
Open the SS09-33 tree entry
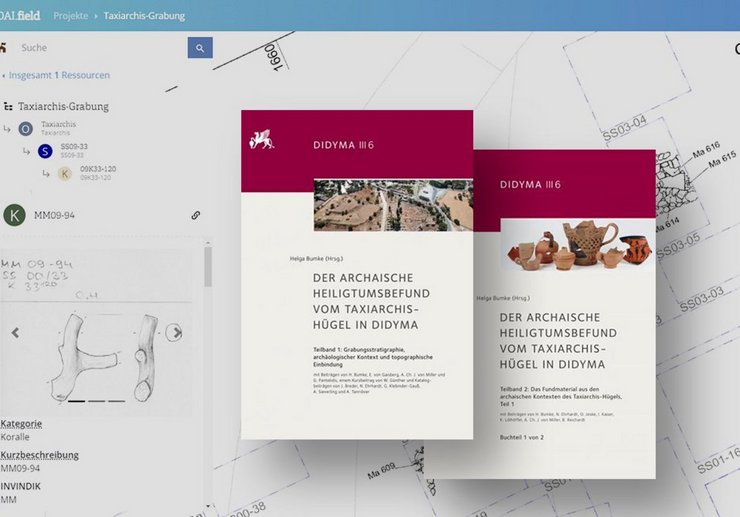coord(74,151)
